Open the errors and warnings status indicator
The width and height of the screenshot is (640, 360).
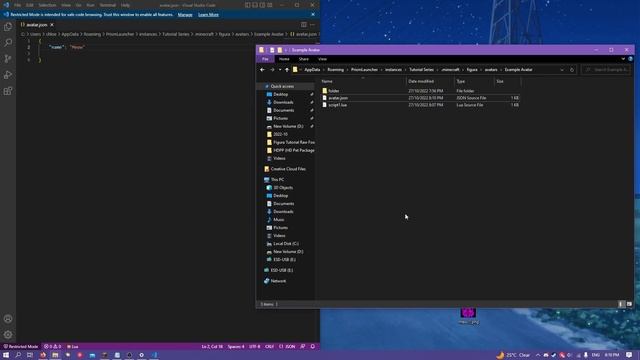(x=52, y=347)
